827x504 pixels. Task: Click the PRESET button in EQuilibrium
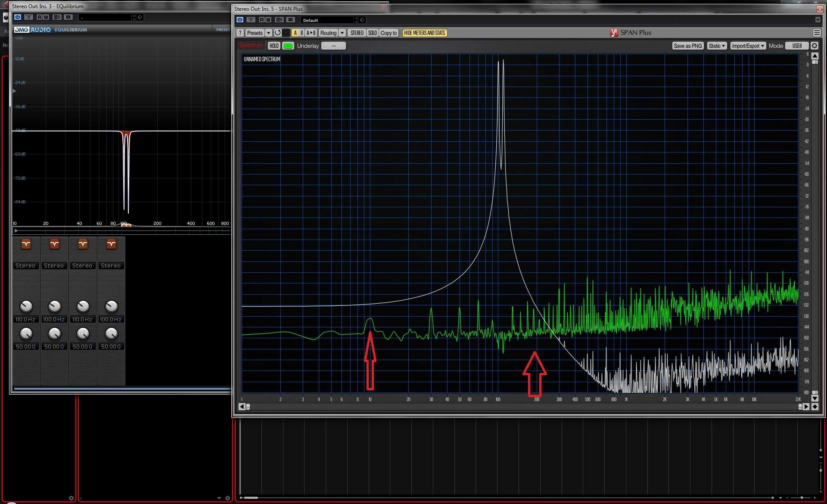[222, 30]
